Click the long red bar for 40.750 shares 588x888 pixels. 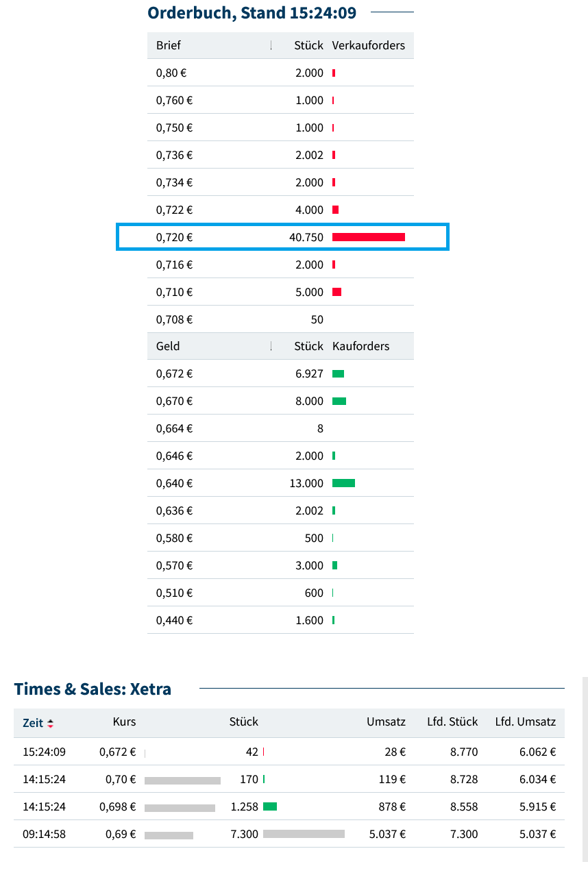368,237
